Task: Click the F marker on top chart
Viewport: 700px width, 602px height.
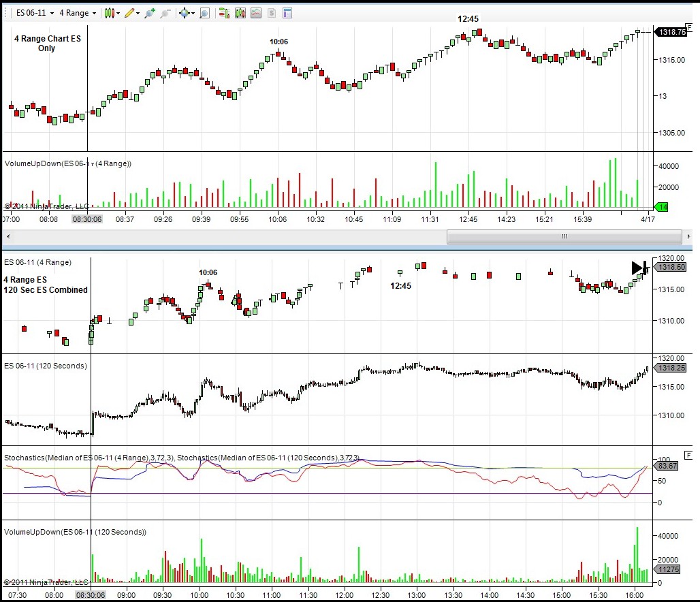Action: click(689, 27)
